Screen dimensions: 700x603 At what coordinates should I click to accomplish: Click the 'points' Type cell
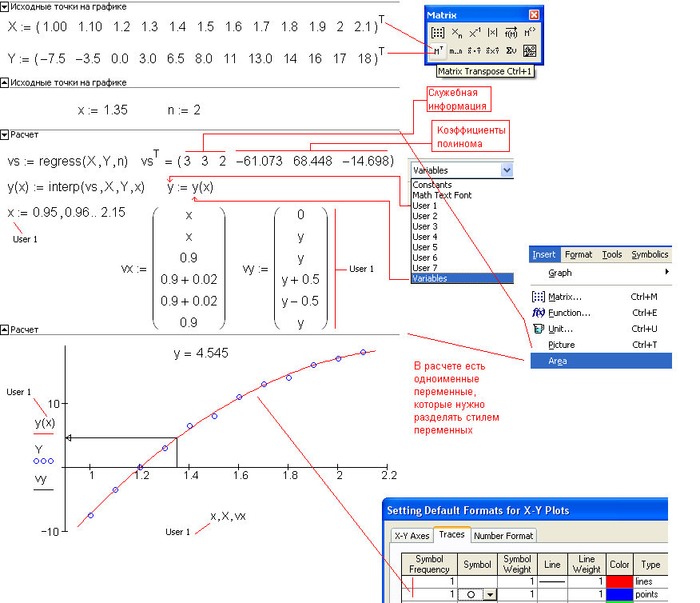pos(650,594)
